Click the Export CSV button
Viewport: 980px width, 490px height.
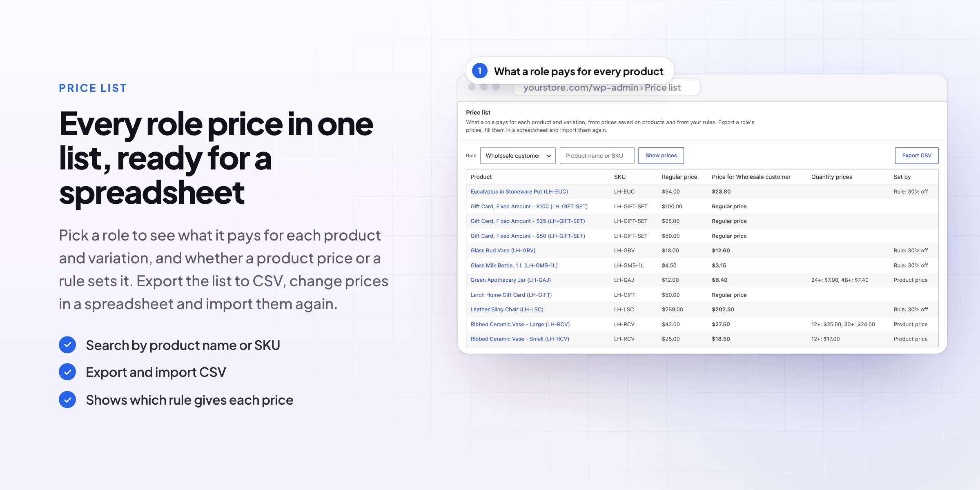pyautogui.click(x=917, y=156)
